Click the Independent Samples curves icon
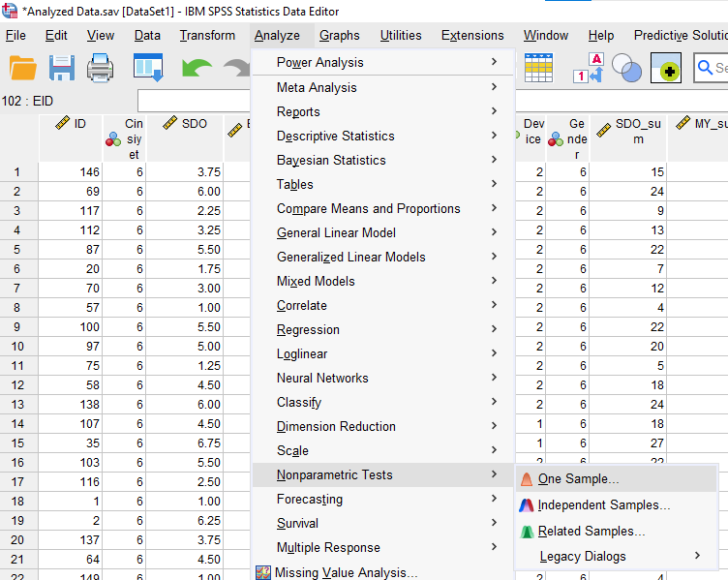The height and width of the screenshot is (580, 728). [x=527, y=505]
